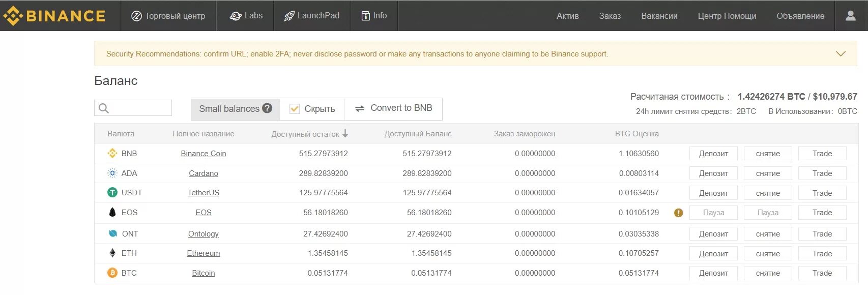This screenshot has width=868, height=295.
Task: Click Trade button for USDT
Action: (x=822, y=193)
